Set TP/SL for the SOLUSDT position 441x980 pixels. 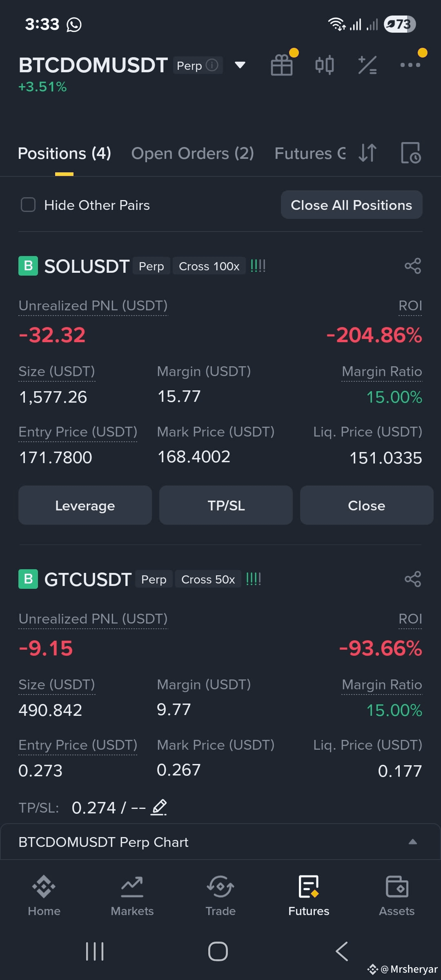226,505
